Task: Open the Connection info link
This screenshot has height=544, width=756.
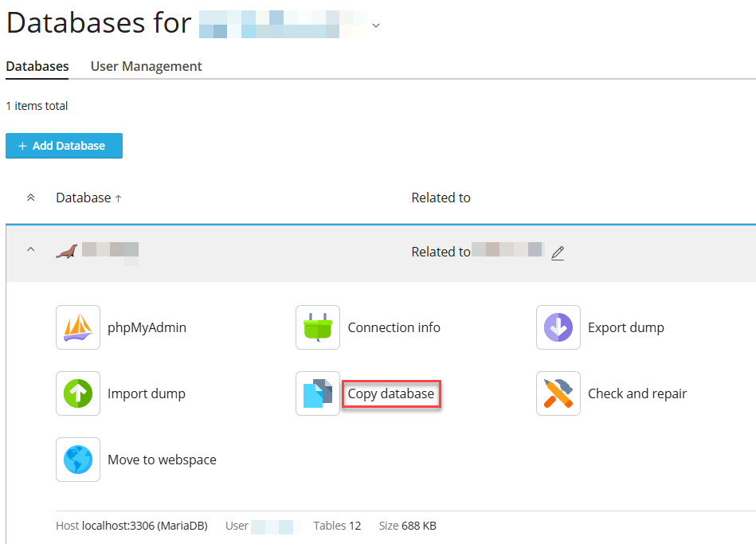Action: (394, 327)
